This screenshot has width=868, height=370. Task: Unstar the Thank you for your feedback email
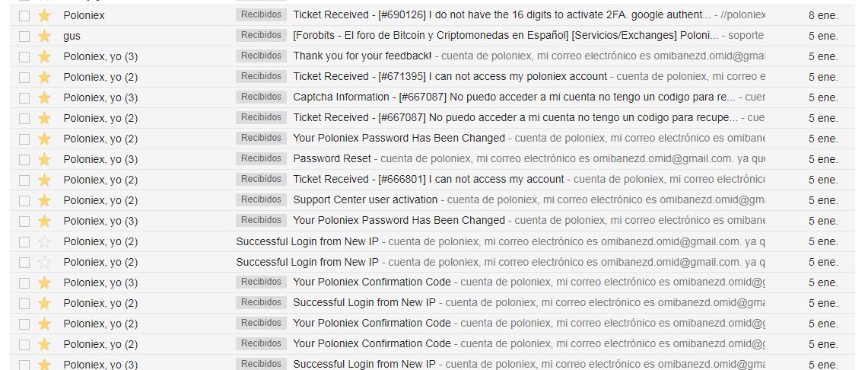click(44, 56)
